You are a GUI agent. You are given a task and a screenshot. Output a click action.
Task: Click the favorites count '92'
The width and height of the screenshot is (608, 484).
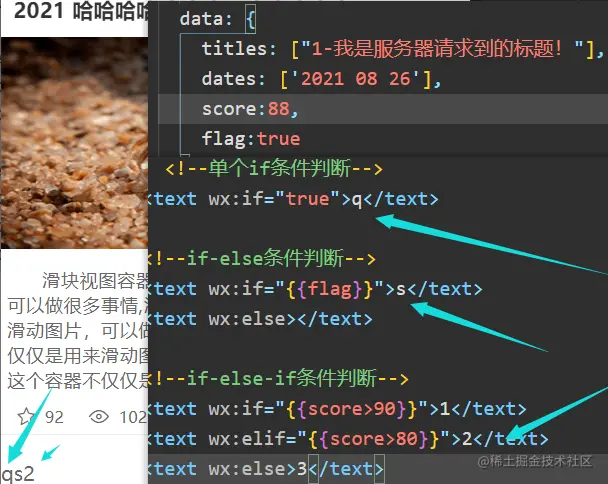click(x=54, y=417)
